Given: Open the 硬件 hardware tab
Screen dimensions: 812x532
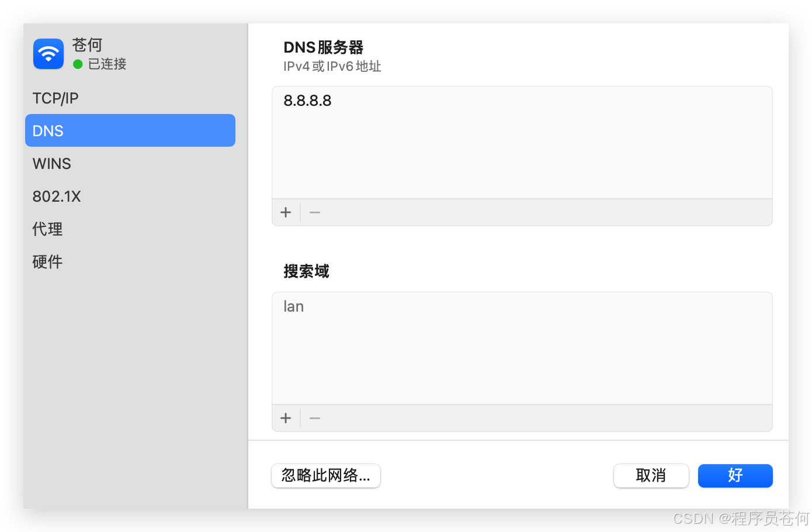Looking at the screenshot, I should click(x=130, y=262).
